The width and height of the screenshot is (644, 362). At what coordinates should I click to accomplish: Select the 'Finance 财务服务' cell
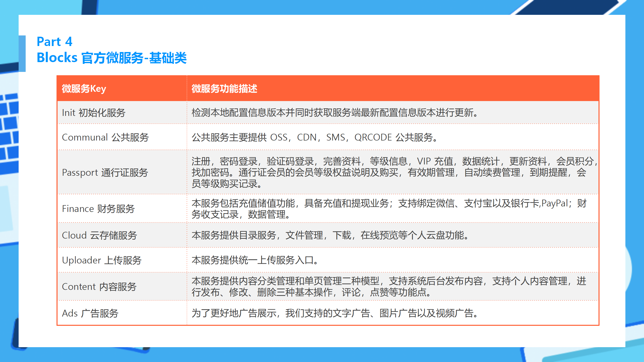(x=99, y=208)
